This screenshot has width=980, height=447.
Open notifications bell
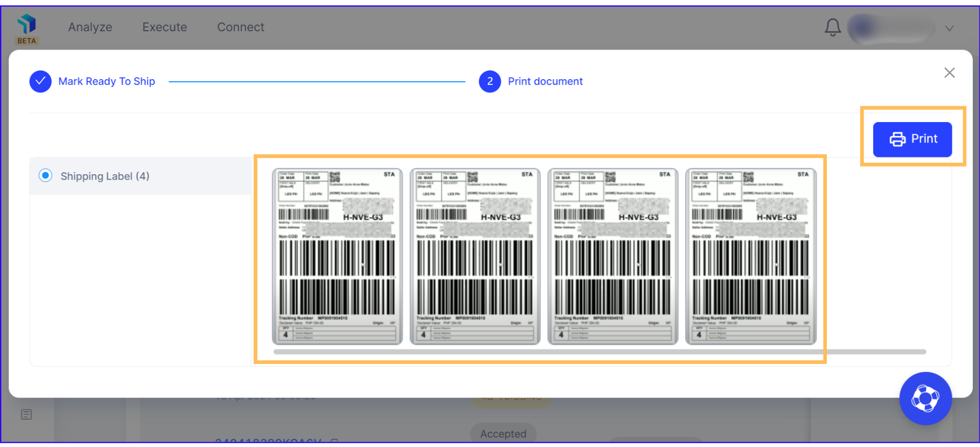coord(832,28)
